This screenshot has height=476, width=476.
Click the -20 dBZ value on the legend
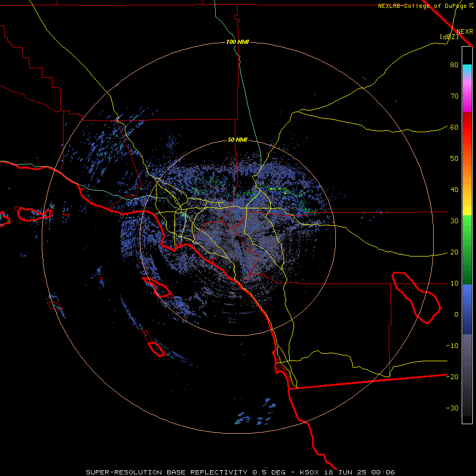pyautogui.click(x=452, y=377)
